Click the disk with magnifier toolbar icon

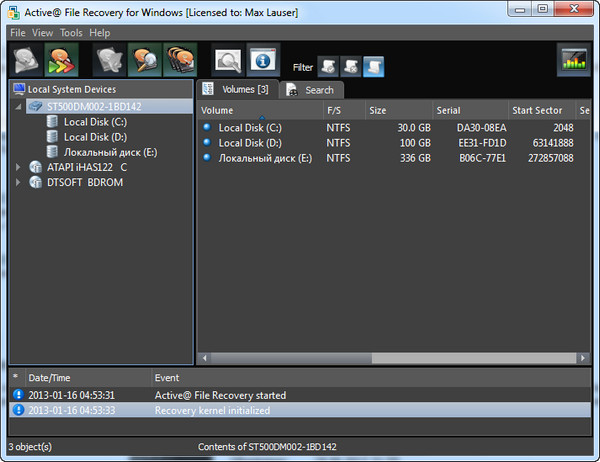click(145, 61)
